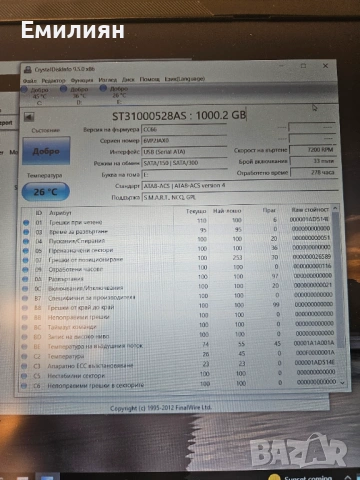Open the Диск menu
This screenshot has height=480, width=360.
[128, 80]
